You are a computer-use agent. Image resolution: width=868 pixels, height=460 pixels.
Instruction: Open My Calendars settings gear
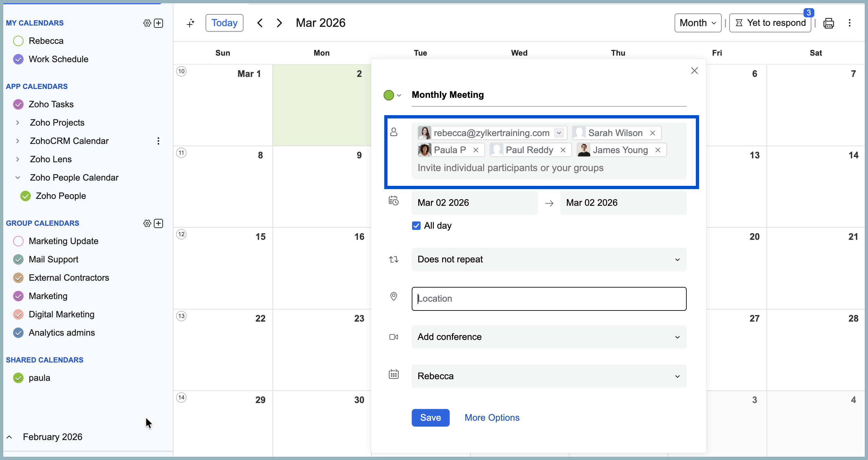[147, 23]
